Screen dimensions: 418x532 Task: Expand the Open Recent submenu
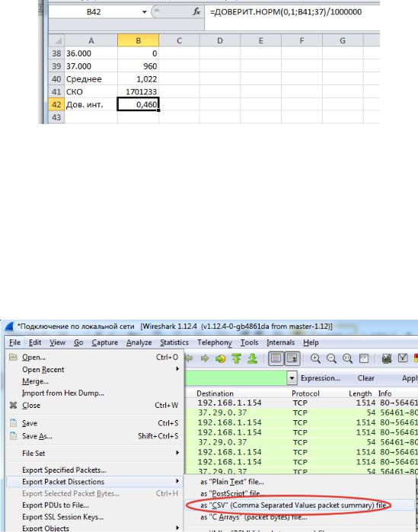pos(177,369)
